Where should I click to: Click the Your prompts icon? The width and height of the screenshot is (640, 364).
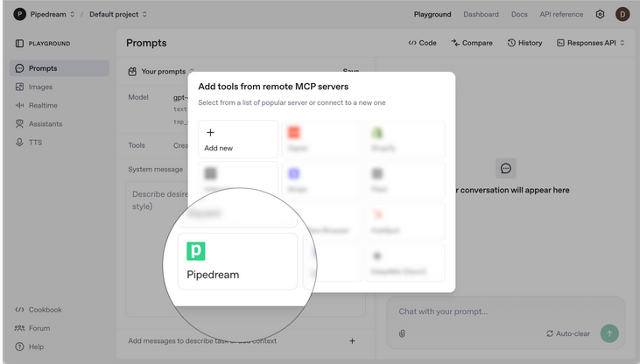pos(132,72)
